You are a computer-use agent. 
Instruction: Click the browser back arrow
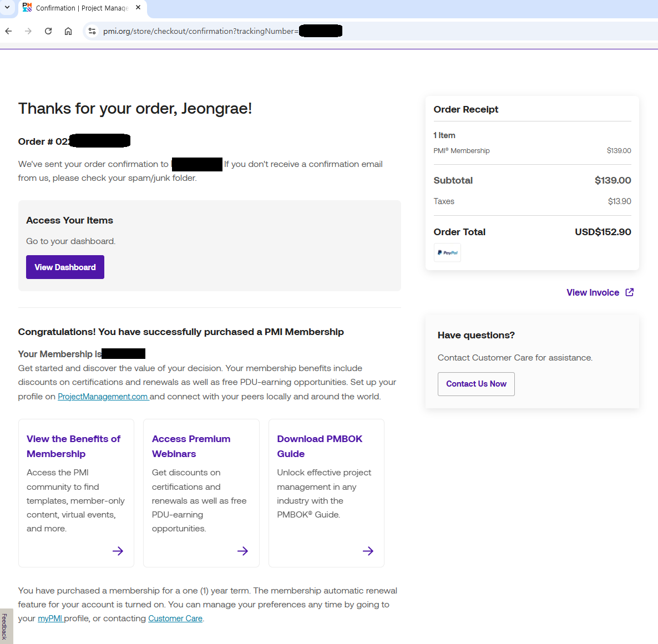8,31
